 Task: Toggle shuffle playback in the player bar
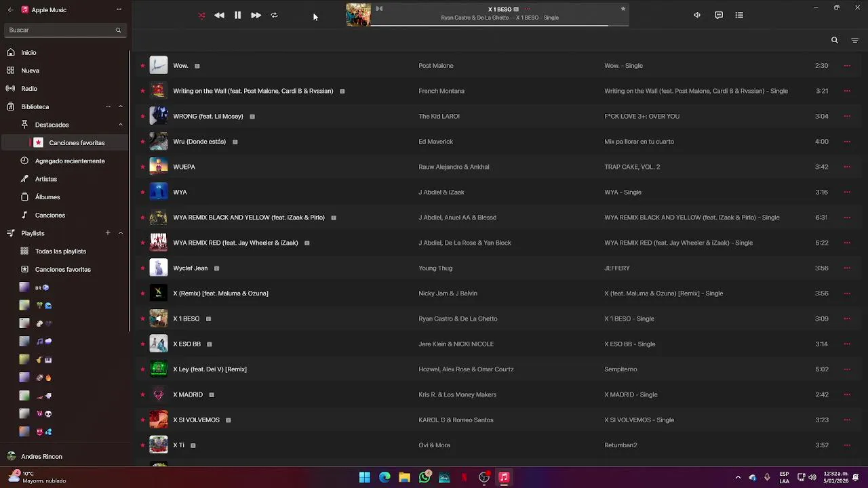[201, 15]
